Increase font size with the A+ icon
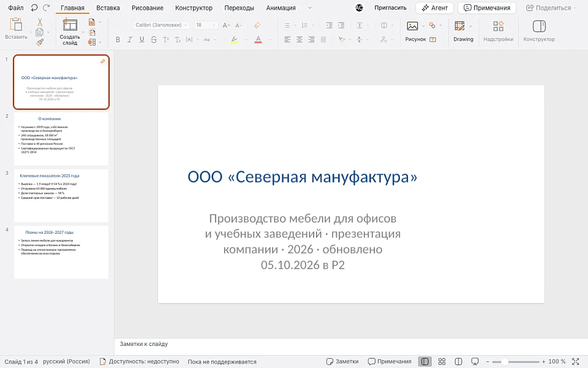 point(226,25)
